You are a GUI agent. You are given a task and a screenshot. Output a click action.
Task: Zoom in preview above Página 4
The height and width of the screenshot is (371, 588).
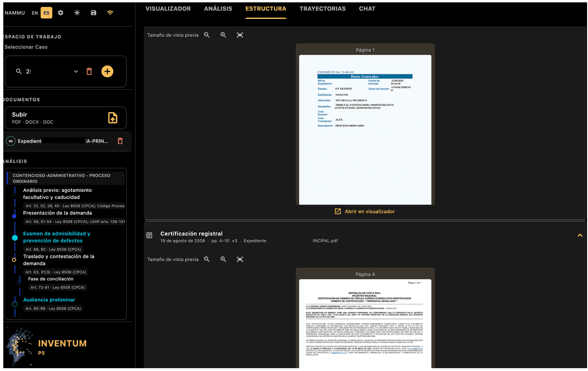[223, 260]
